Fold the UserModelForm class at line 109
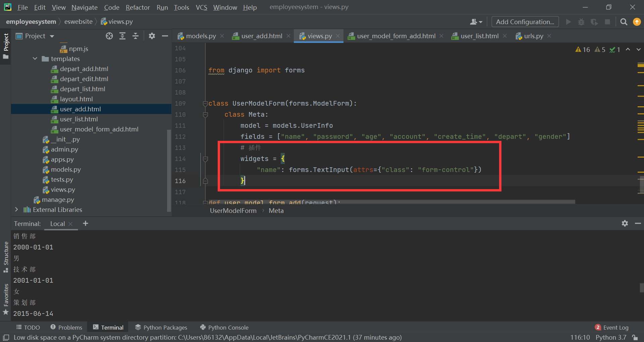Screen dimensions: 644x342 coord(205,104)
